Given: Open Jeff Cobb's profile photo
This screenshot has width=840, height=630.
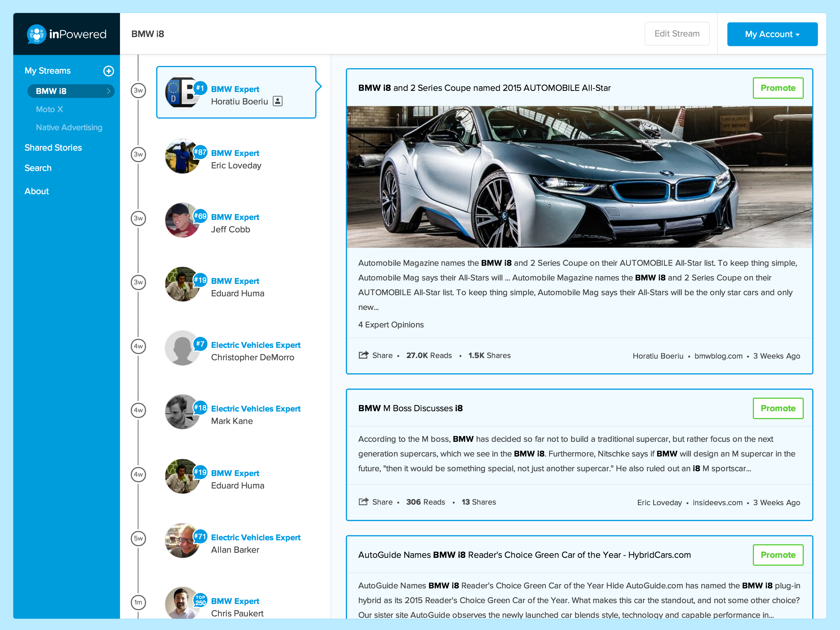Looking at the screenshot, I should click(x=182, y=220).
